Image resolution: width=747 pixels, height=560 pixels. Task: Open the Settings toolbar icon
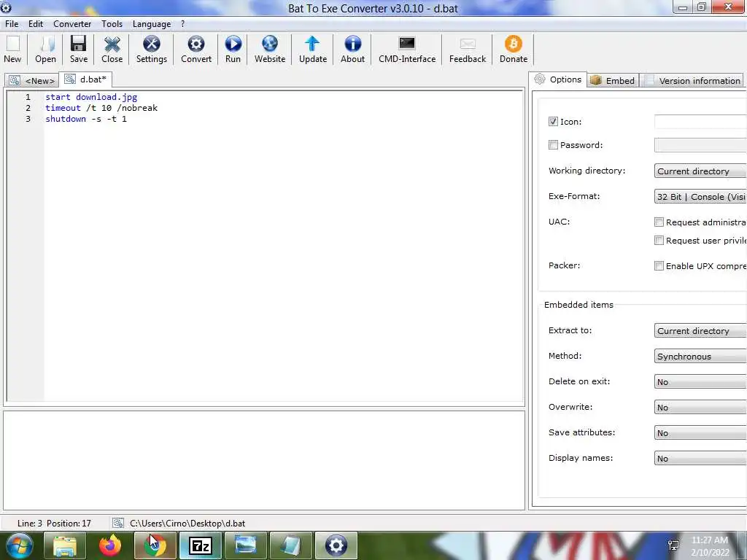point(152,49)
